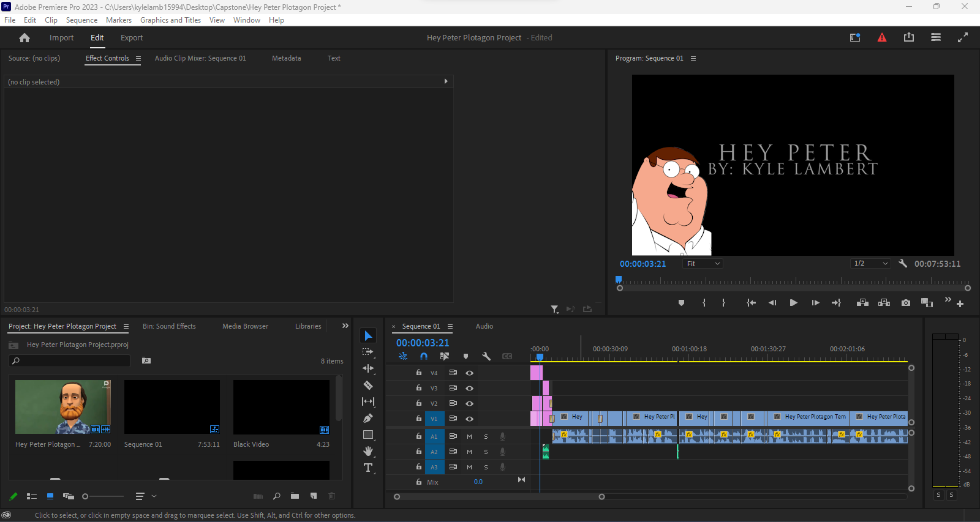Select the Type tool
Screen dimensions: 980x522
368,468
